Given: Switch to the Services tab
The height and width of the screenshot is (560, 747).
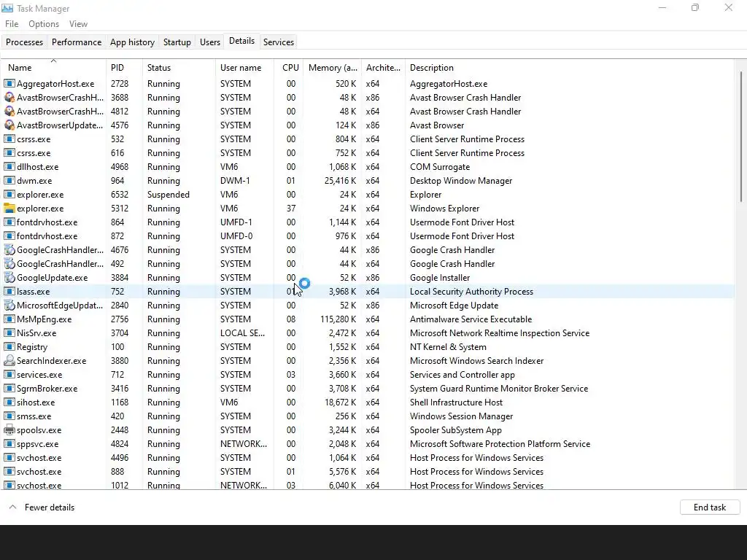Looking at the screenshot, I should click(x=278, y=42).
